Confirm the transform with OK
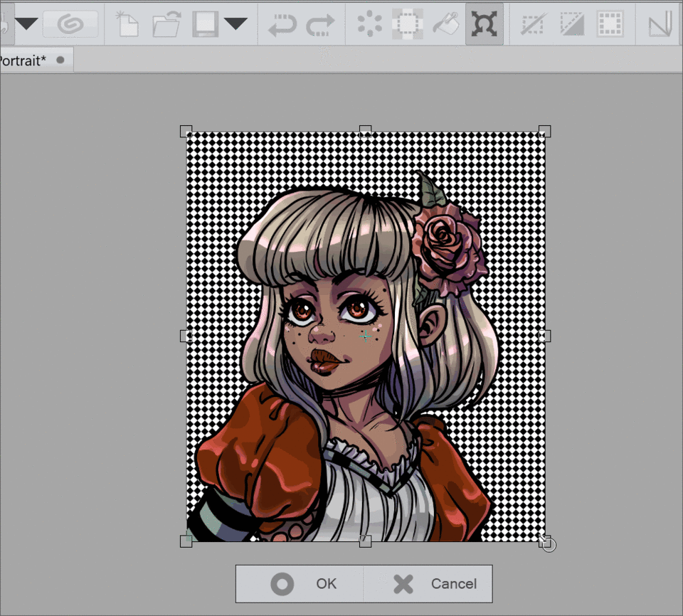 [300, 584]
